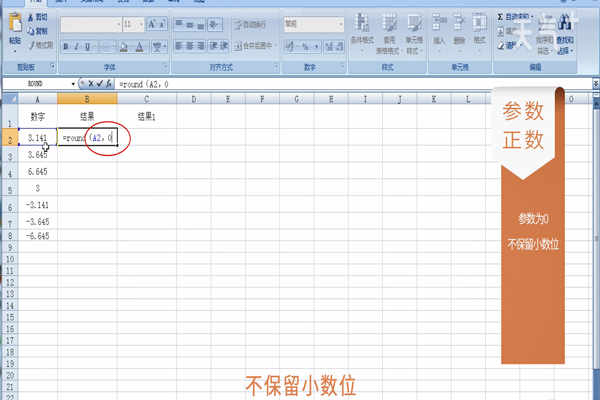Expand the Merge and Center dropdown arrow
Image resolution: width=600 pixels, height=400 pixels.
pyautogui.click(x=276, y=46)
